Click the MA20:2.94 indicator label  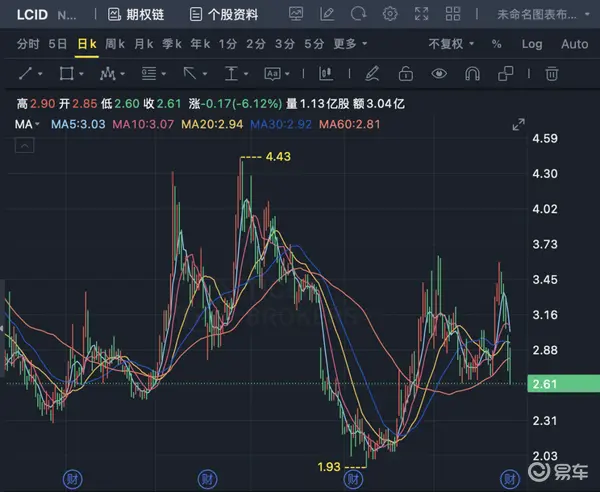[212, 124]
